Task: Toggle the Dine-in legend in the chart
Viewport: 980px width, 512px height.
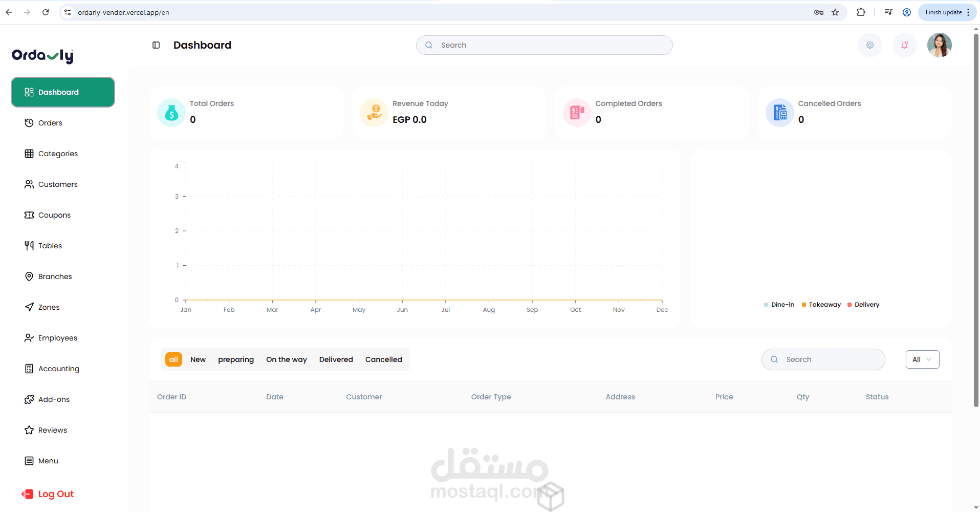Action: [779, 304]
